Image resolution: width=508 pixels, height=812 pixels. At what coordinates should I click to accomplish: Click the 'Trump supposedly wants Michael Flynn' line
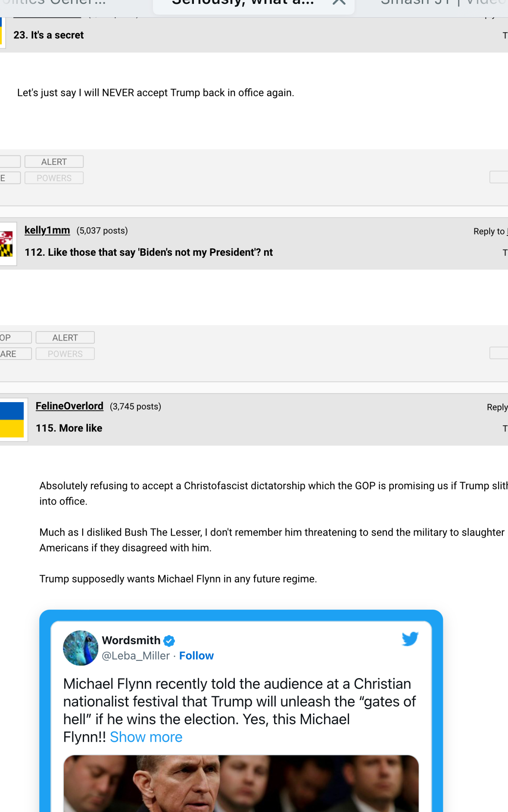click(178, 579)
